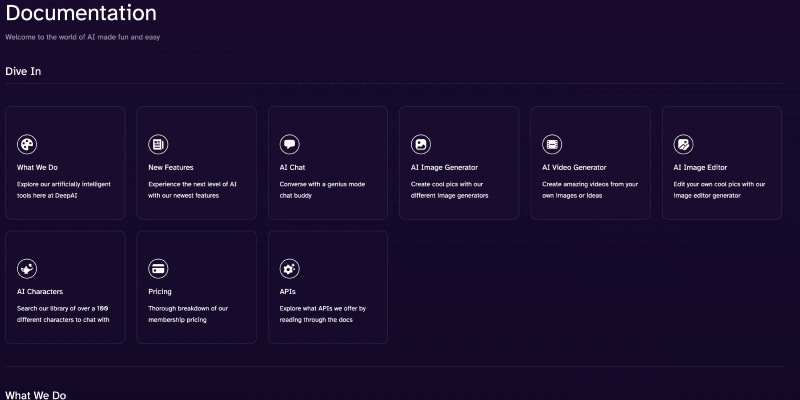Click the AI Image Editor icon
This screenshot has height=400, width=800.
coord(683,144)
